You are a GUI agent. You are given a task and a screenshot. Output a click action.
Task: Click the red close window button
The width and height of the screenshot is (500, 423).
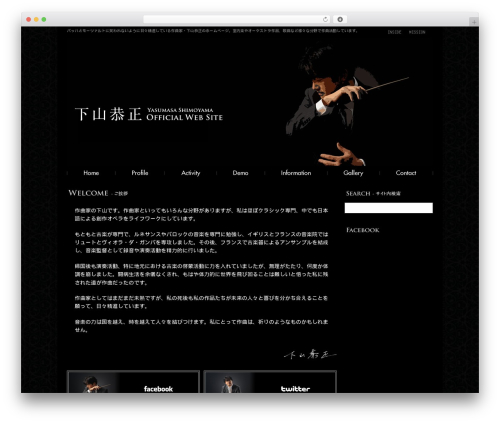[29, 19]
